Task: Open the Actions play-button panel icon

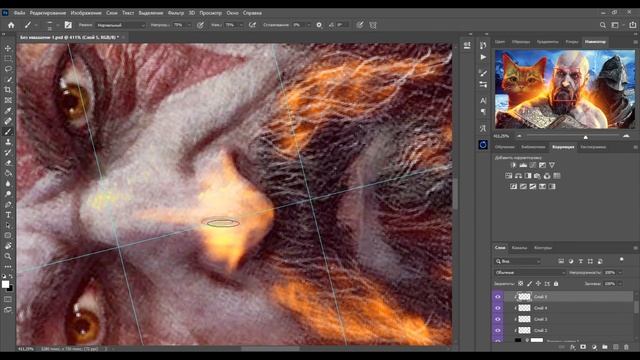Action: pyautogui.click(x=483, y=57)
